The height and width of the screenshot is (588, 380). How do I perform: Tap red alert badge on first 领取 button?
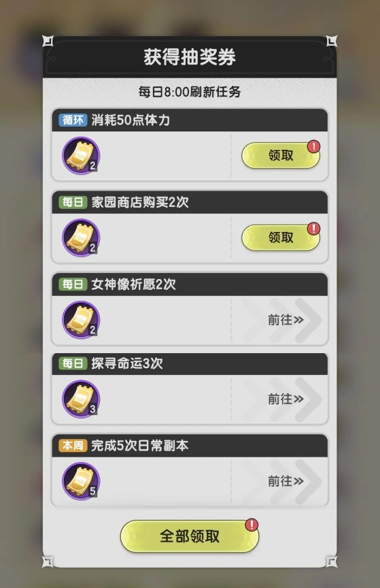coord(313,146)
